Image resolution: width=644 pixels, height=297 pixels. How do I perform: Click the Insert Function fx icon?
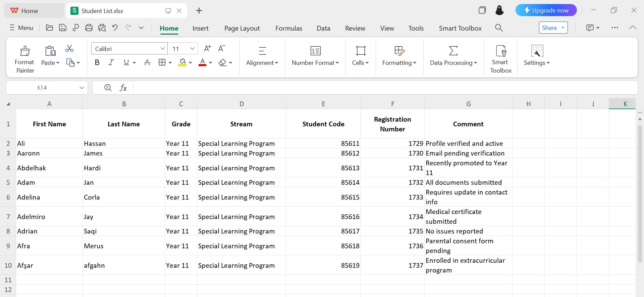pos(123,88)
